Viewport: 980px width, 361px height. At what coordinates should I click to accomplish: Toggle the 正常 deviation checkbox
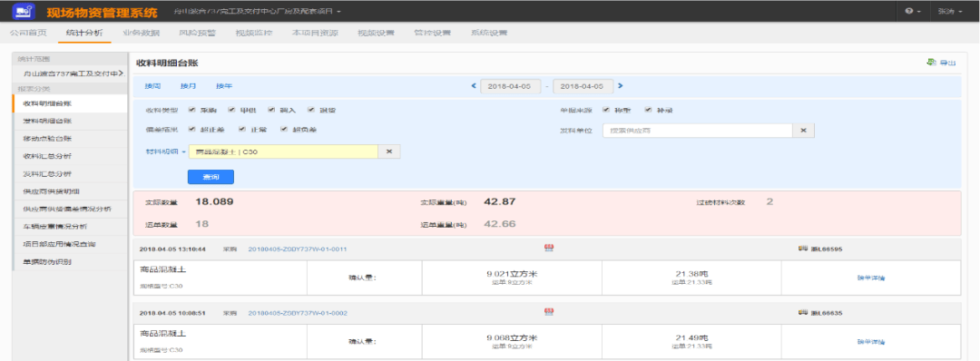242,130
